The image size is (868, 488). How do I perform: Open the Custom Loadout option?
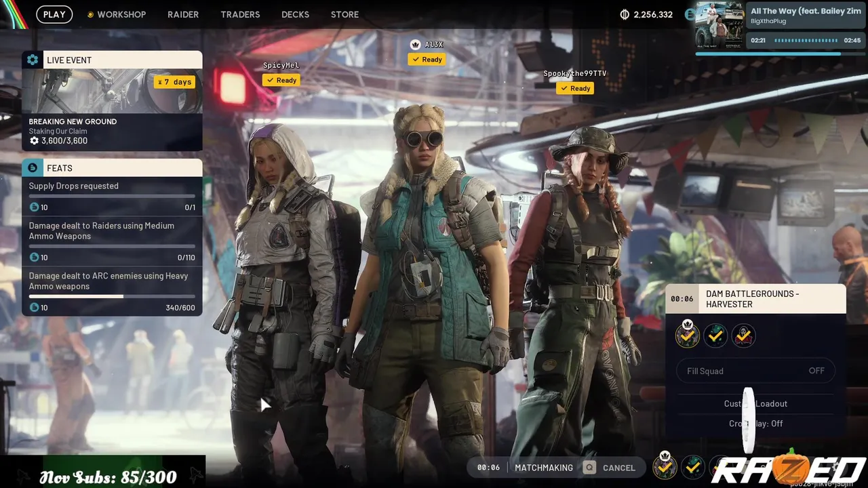click(x=755, y=403)
